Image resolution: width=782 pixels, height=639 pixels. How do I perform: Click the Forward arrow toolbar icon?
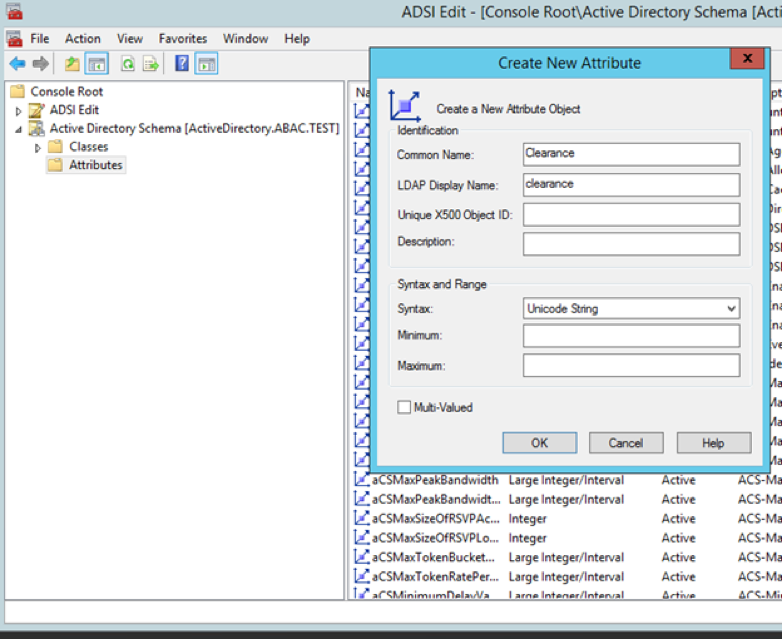click(x=40, y=64)
